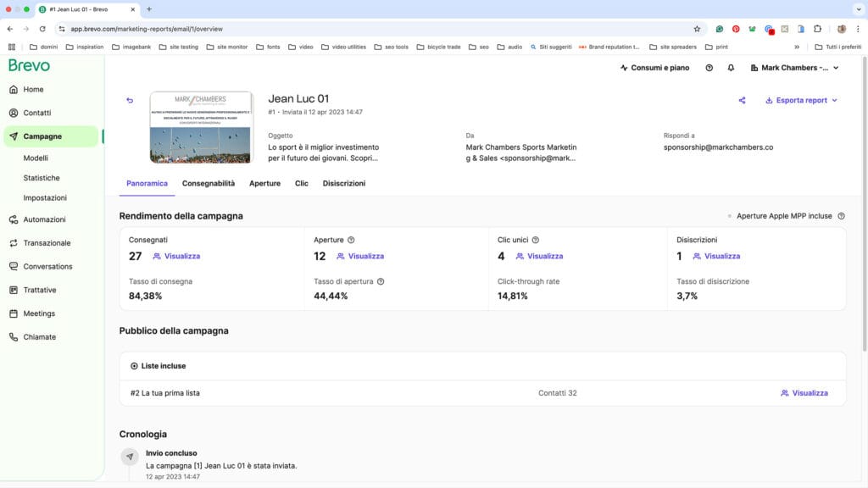Click the share icon beside Esporta report
Image resolution: width=868 pixels, height=488 pixels.
742,100
